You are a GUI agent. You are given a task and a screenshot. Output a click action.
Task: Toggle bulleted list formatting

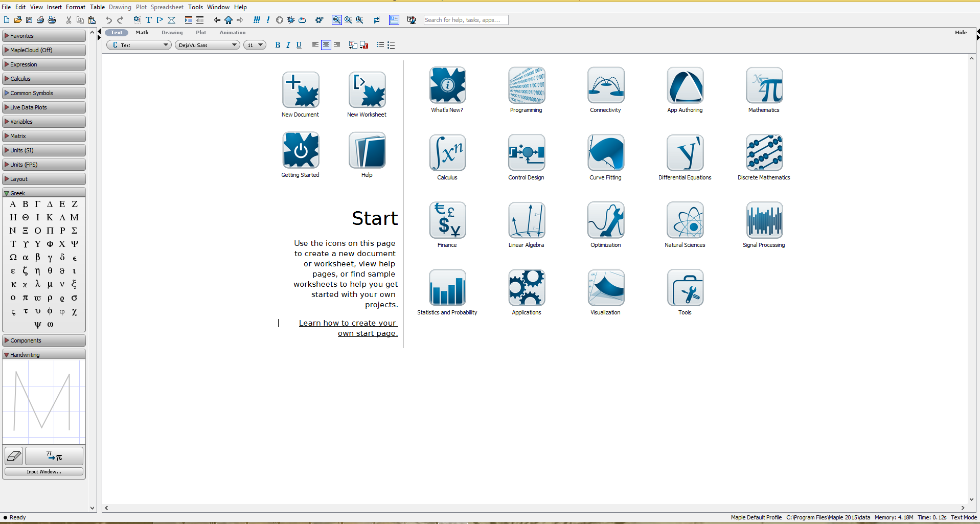(x=380, y=45)
